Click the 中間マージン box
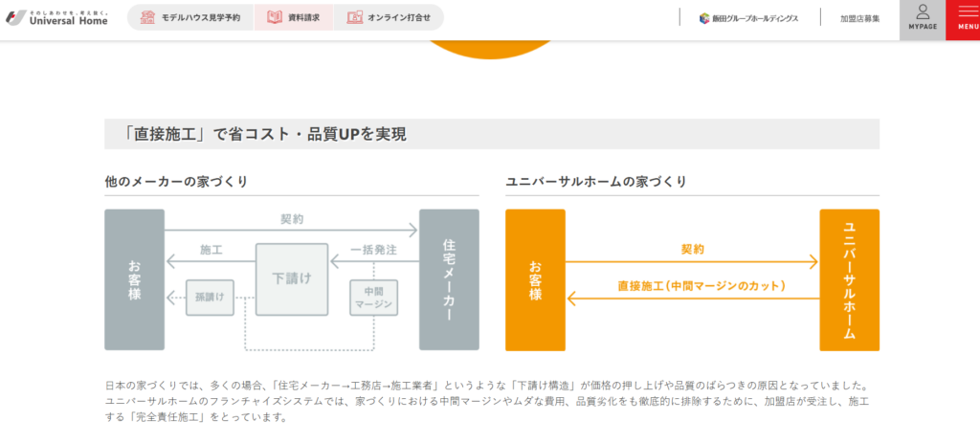980x443 pixels. [374, 298]
